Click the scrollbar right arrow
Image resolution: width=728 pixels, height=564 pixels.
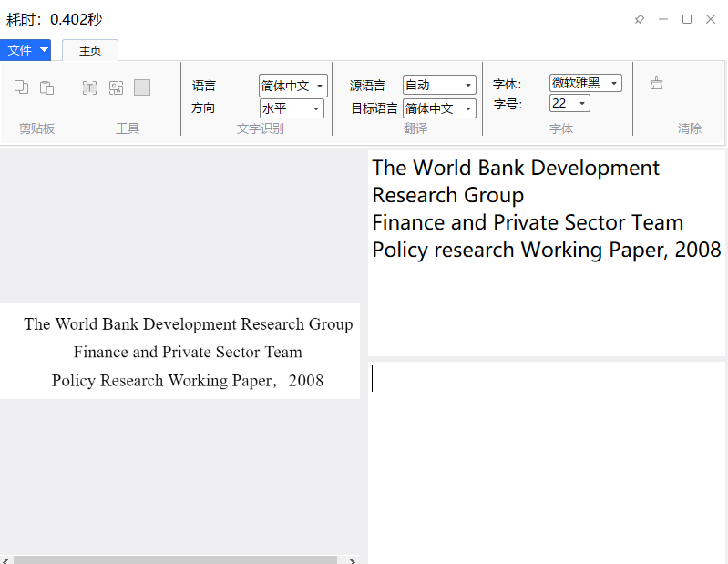353,560
